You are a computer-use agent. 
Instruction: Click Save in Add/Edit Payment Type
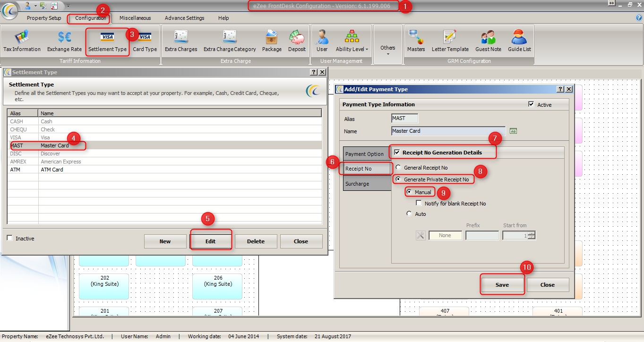pyautogui.click(x=502, y=285)
